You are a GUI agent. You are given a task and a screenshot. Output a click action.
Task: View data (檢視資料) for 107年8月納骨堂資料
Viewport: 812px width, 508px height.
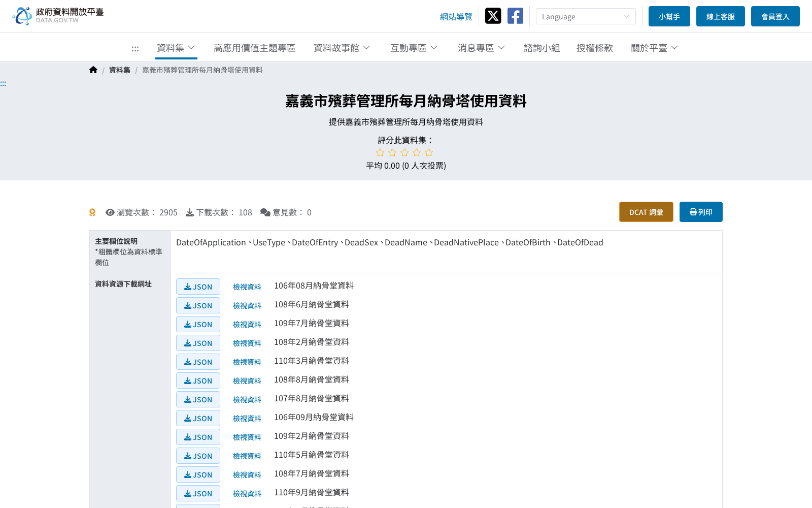click(247, 400)
